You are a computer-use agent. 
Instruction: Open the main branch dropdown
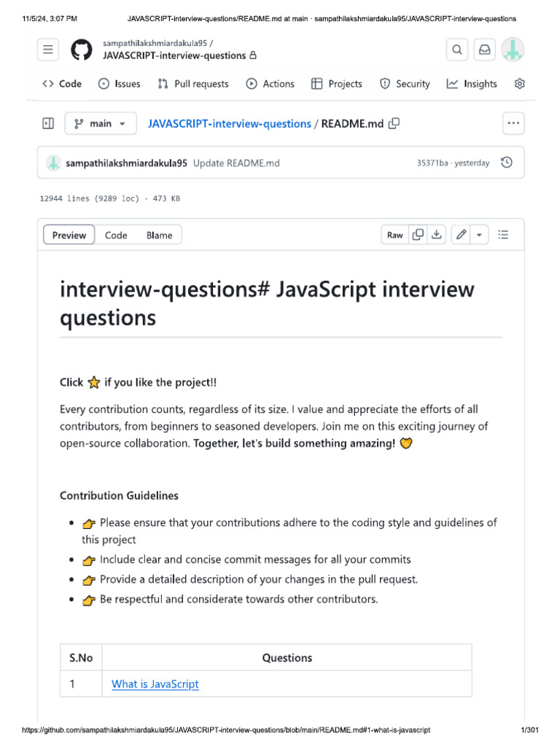pos(100,124)
